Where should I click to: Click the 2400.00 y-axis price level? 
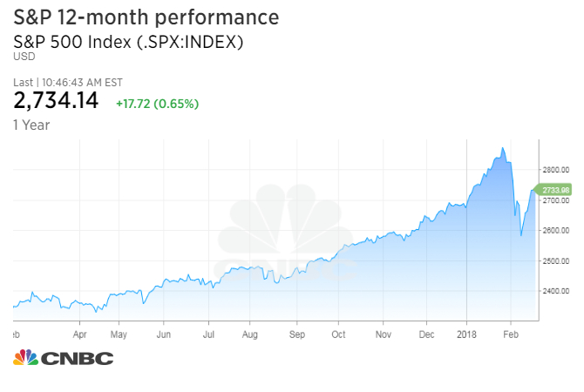pos(554,291)
